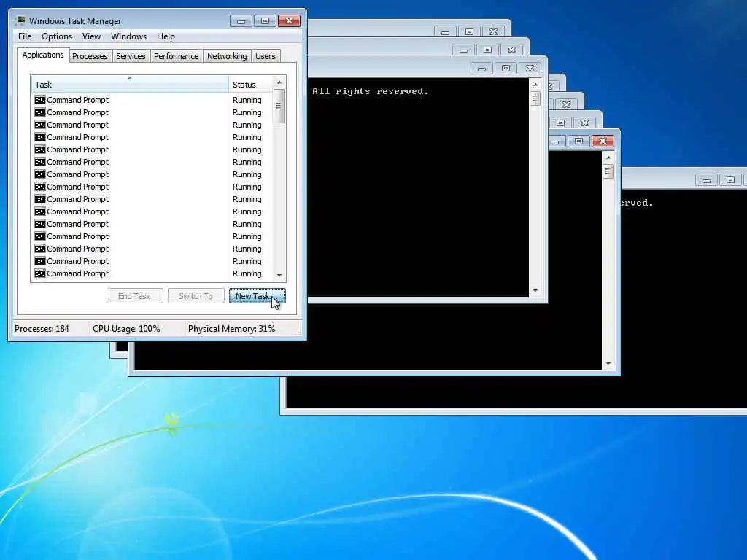747x560 pixels.
Task: Maximize the command prompt that has the red close button
Action: 578,141
